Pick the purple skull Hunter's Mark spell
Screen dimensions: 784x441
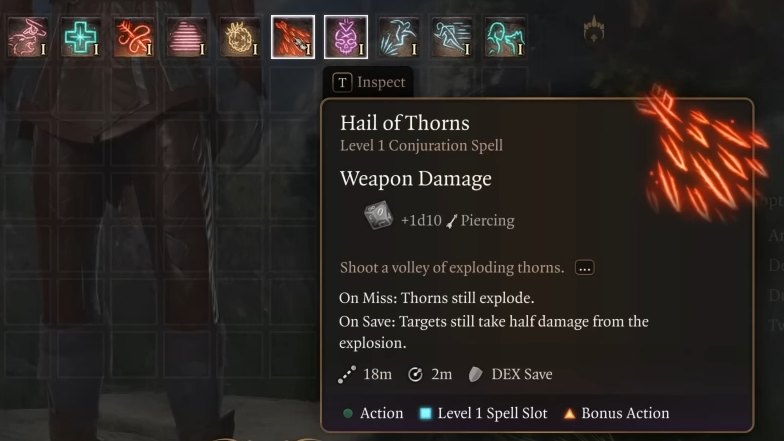pyautogui.click(x=346, y=37)
